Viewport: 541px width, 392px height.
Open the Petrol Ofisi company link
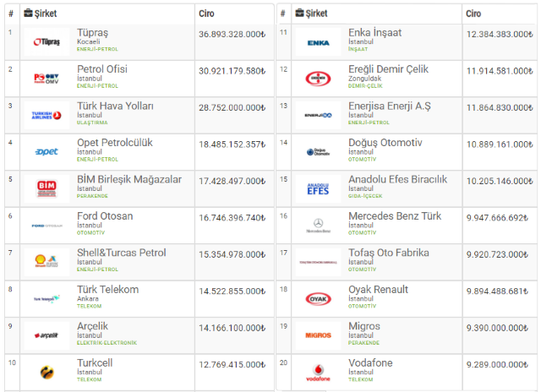[x=102, y=69]
